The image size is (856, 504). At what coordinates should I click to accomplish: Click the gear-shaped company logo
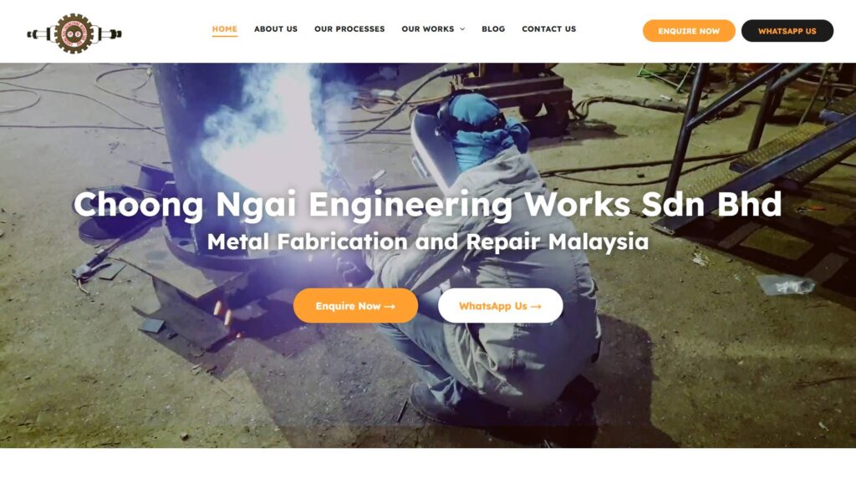coord(74,33)
